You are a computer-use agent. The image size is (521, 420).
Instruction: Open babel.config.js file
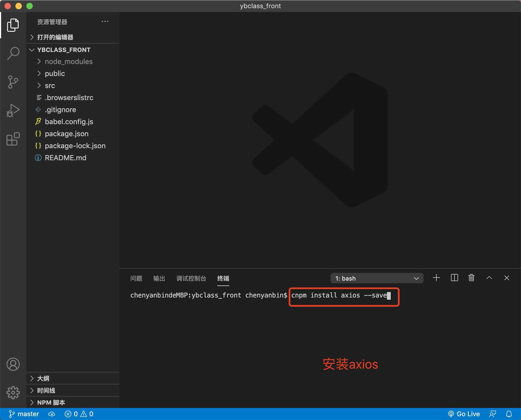pos(73,122)
